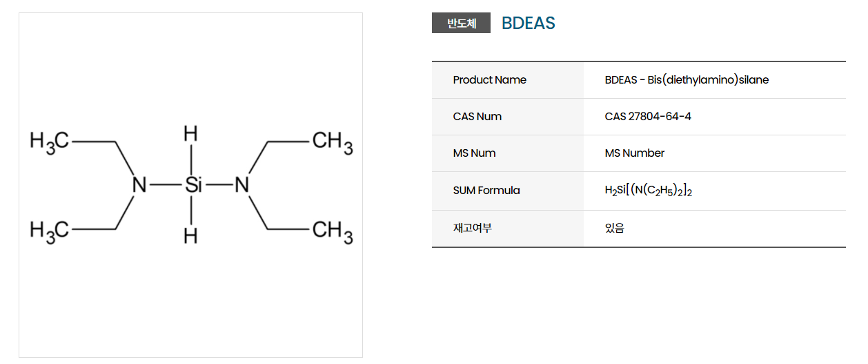Screen dimensions: 868x364
Task: Click the BDEAS product title
Action: (x=528, y=23)
